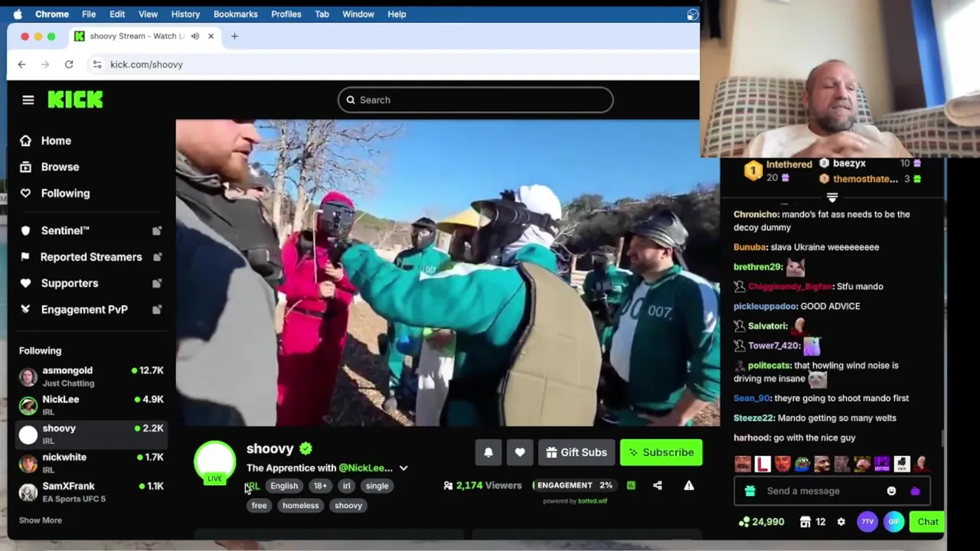Open the Kick hamburger sidebar menu
This screenshot has height=551, width=980.
[28, 100]
